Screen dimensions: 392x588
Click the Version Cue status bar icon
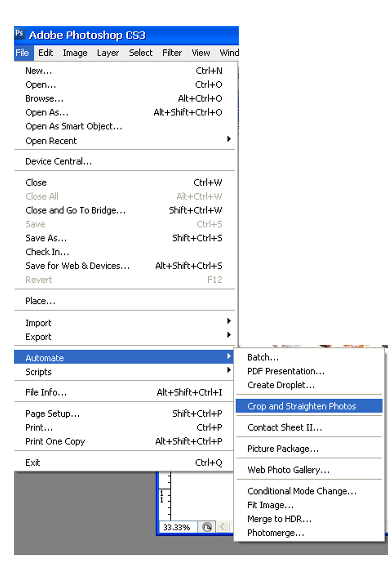coord(207,527)
